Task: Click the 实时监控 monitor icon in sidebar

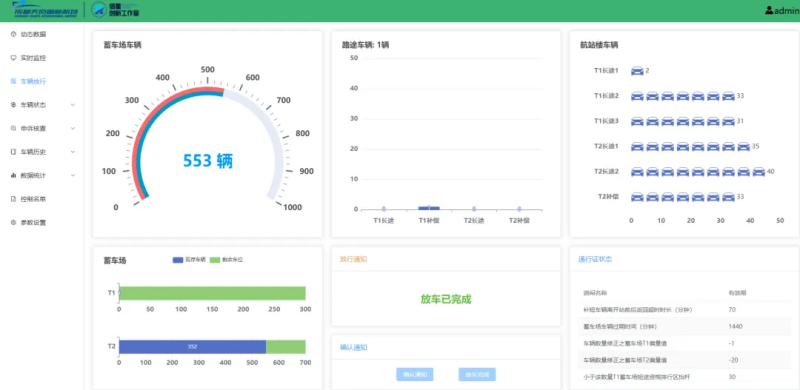Action: tap(13, 58)
